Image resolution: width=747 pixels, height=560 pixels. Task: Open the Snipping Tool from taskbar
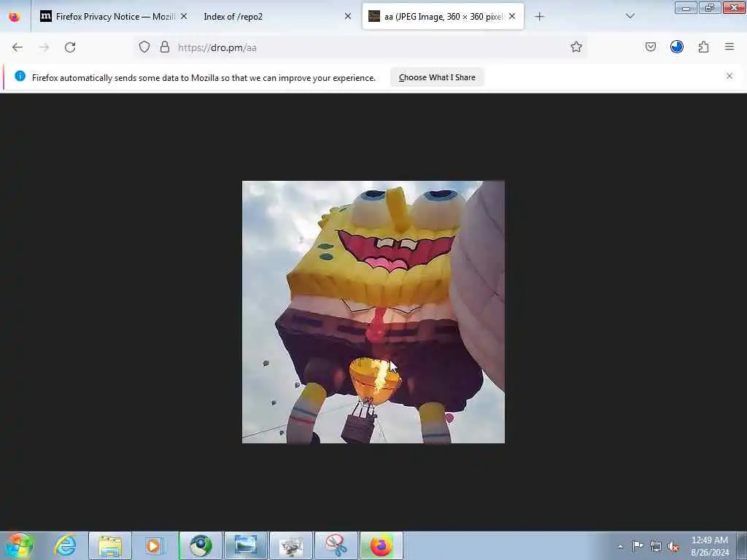pos(336,545)
